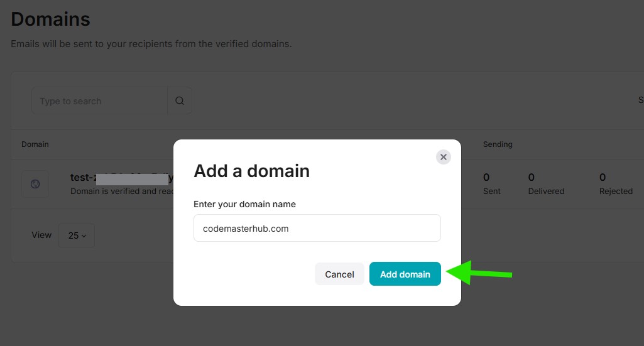The image size is (644, 346).
Task: Focus the domain name input field
Action: click(317, 229)
